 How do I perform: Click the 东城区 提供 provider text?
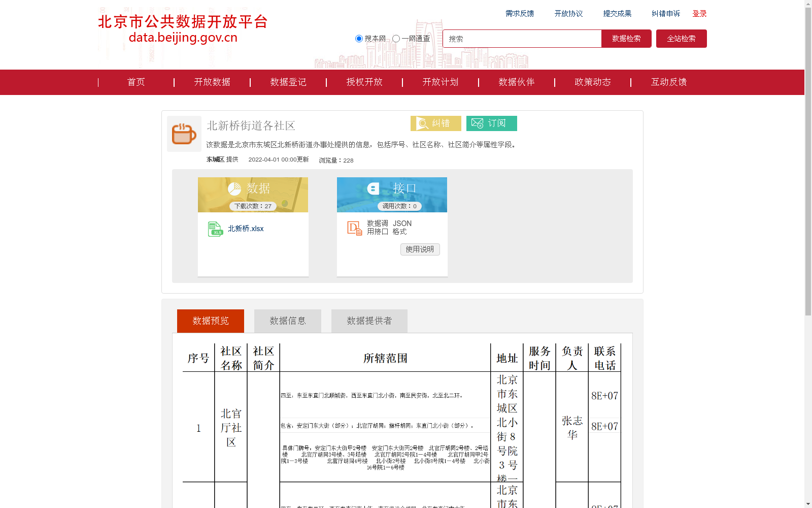pyautogui.click(x=222, y=160)
